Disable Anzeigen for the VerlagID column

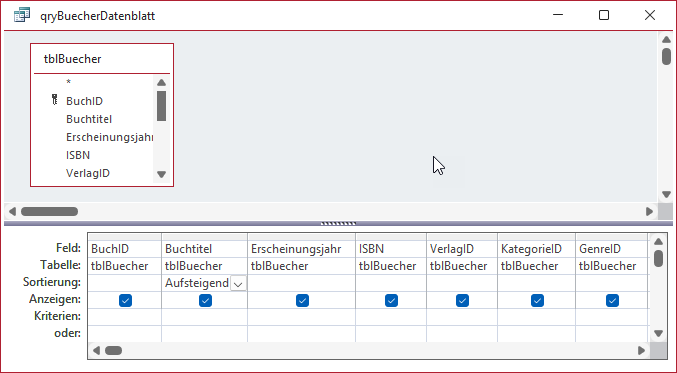click(x=462, y=300)
